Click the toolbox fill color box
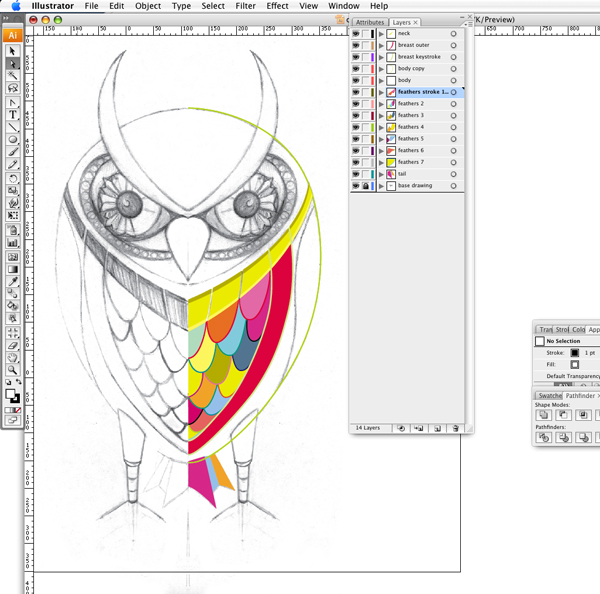The width and height of the screenshot is (600, 594). click(x=10, y=394)
